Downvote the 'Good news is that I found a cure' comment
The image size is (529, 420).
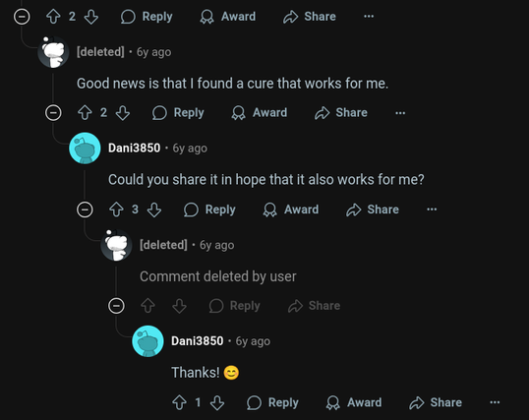(123, 113)
